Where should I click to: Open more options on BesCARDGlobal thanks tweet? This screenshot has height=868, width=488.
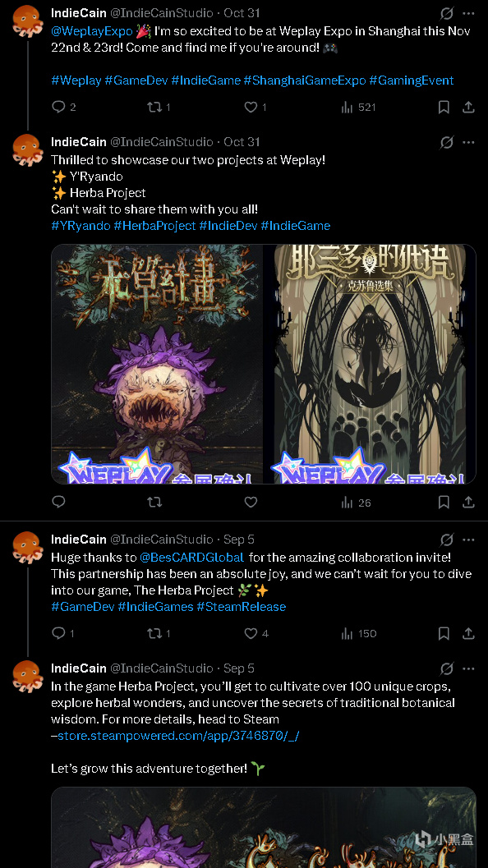click(x=468, y=540)
